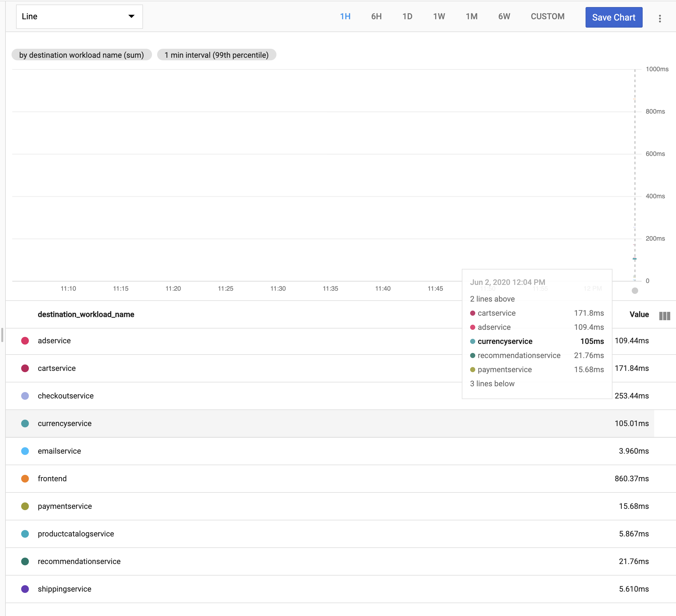Open the three-dot overflow menu
Screen dimensions: 676x616
point(660,19)
